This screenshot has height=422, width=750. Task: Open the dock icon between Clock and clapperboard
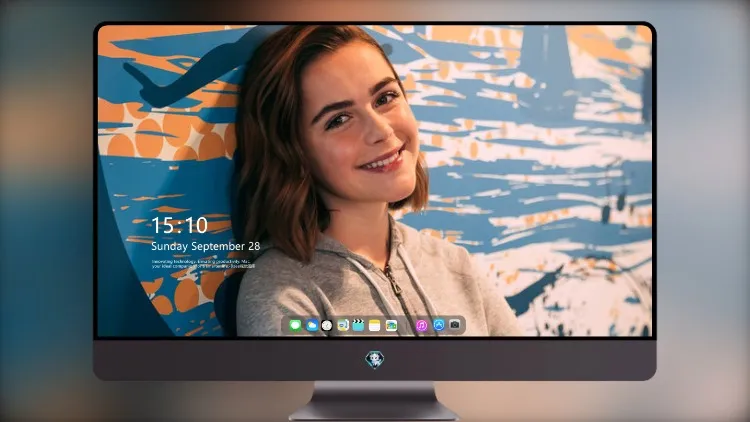(343, 325)
